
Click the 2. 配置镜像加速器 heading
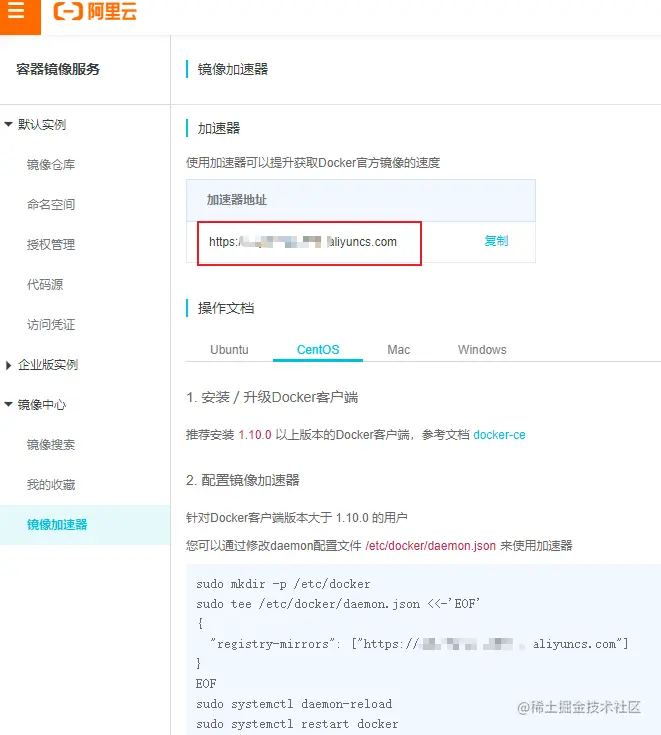pos(243,480)
